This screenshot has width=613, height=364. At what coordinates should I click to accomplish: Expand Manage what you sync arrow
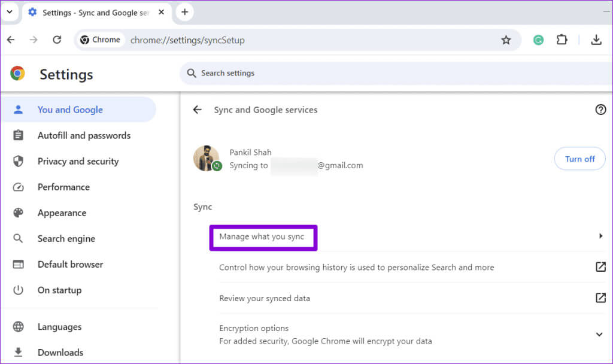click(600, 236)
